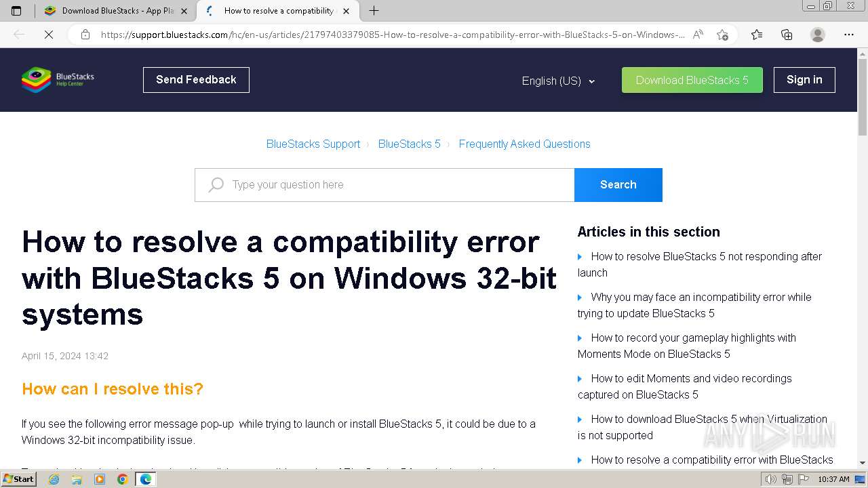The width and height of the screenshot is (868, 488).
Task: Open How to edit Moments and video recordings article
Action: click(x=685, y=386)
